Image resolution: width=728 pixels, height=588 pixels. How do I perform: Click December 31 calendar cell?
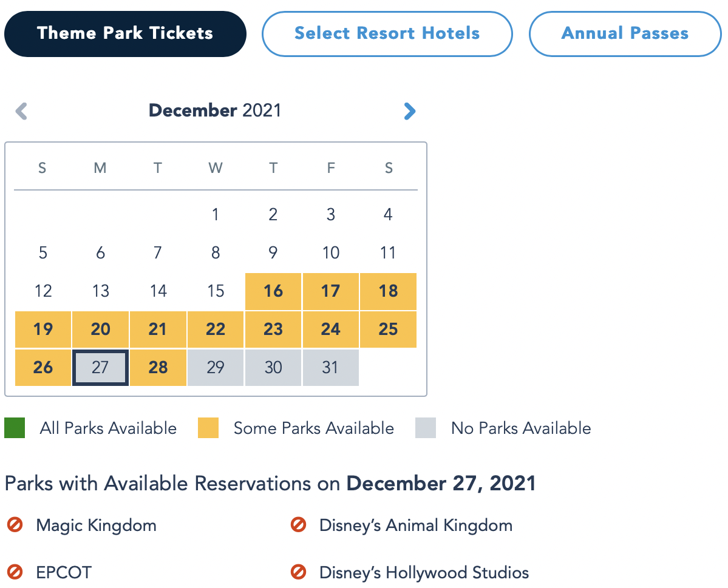click(x=330, y=367)
